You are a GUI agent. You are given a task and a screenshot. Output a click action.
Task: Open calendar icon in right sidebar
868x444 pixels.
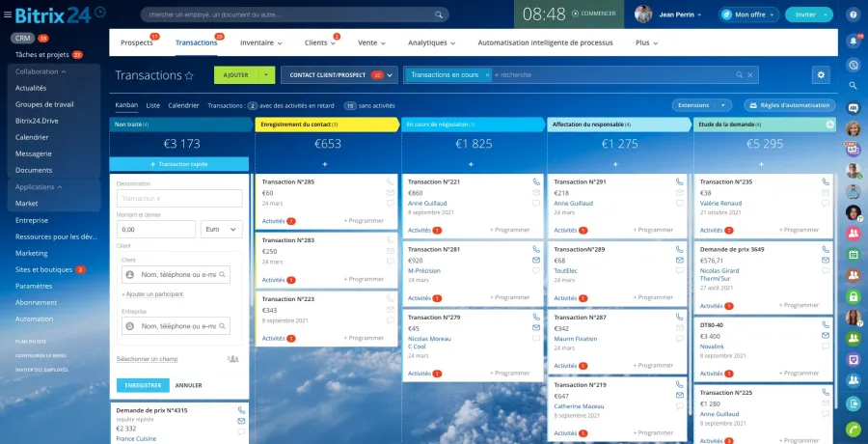pos(854,254)
